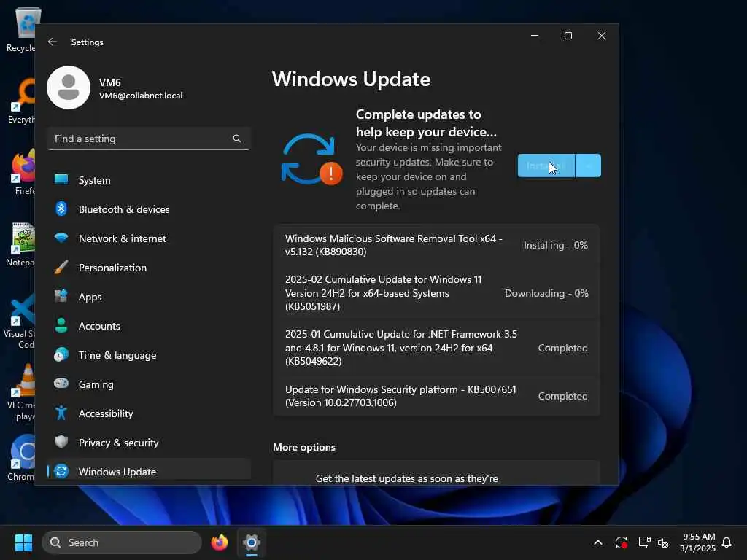Click the Privacy & security shield icon

point(61,442)
